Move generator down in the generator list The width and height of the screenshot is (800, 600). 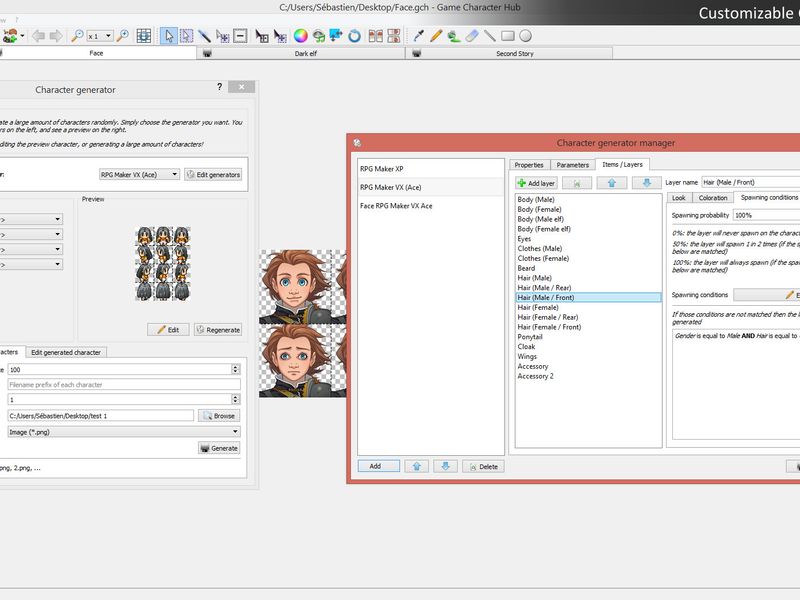(445, 466)
